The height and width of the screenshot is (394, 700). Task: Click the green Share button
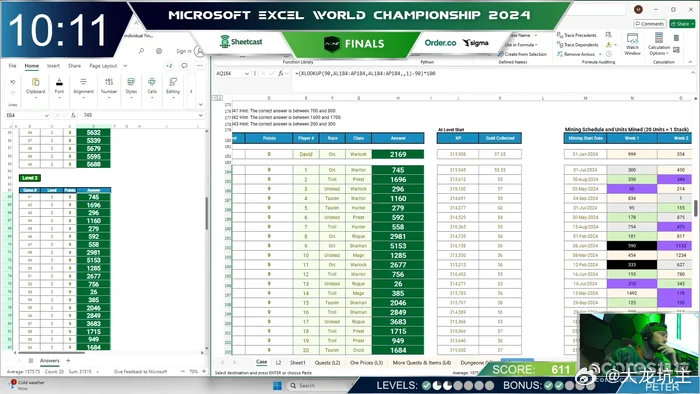(x=682, y=24)
